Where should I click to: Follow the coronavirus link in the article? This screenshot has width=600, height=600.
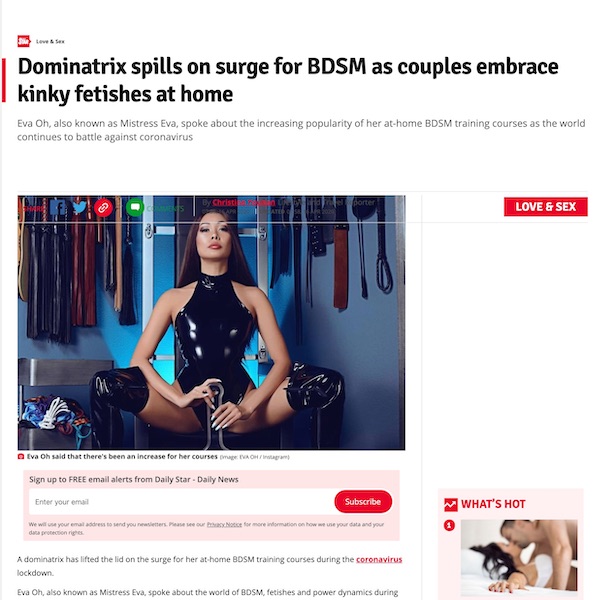379,559
